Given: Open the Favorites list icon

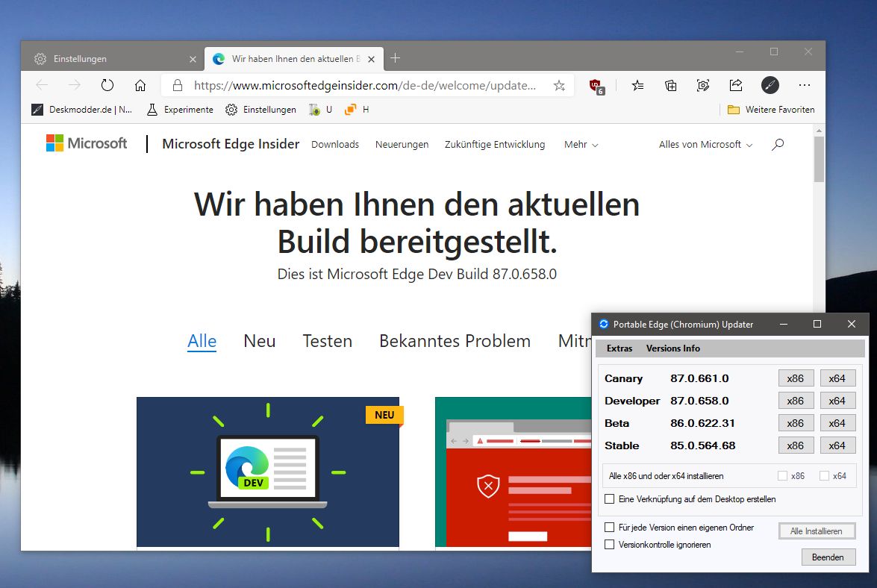Looking at the screenshot, I should [637, 85].
